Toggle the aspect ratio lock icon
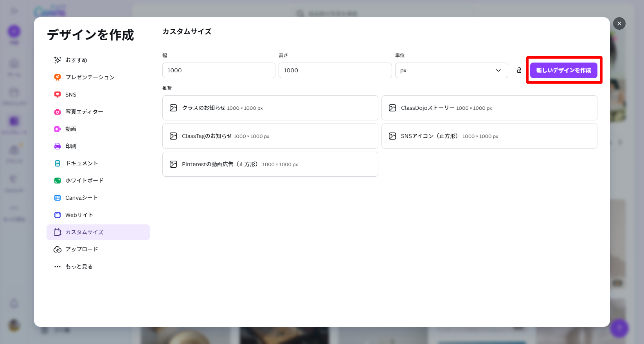This screenshot has width=644, height=344. 519,70
